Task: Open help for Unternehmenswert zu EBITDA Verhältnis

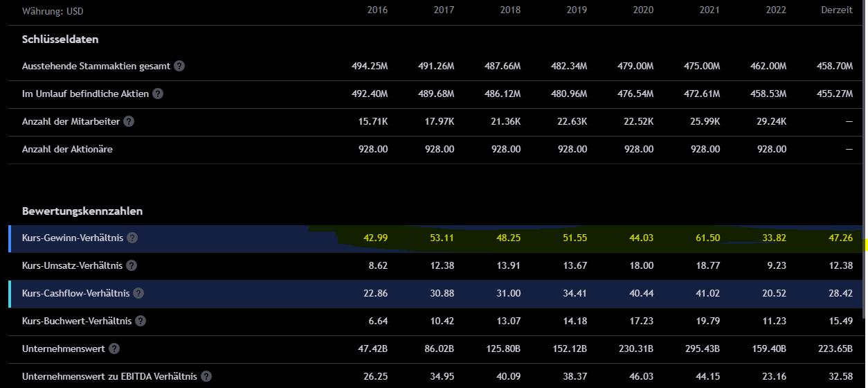Action: pyautogui.click(x=206, y=376)
